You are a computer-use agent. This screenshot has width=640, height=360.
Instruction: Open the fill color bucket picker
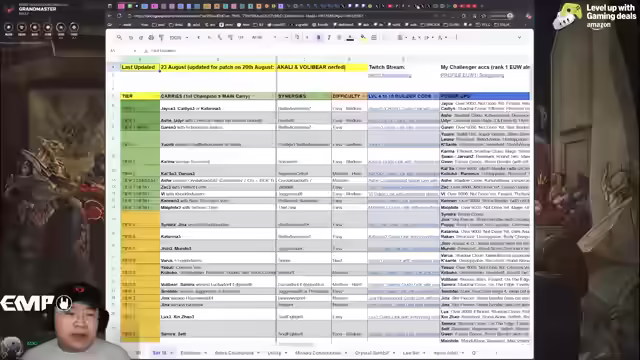coord(363,38)
